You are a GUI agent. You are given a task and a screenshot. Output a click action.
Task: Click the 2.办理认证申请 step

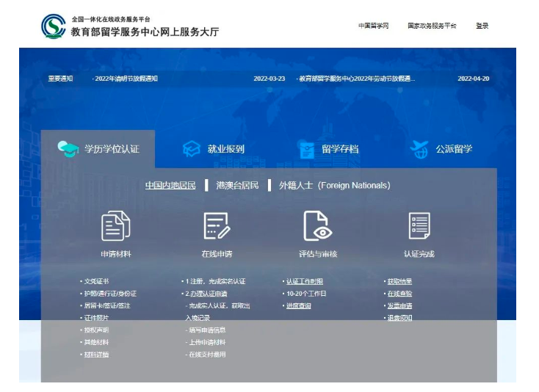tap(206, 294)
